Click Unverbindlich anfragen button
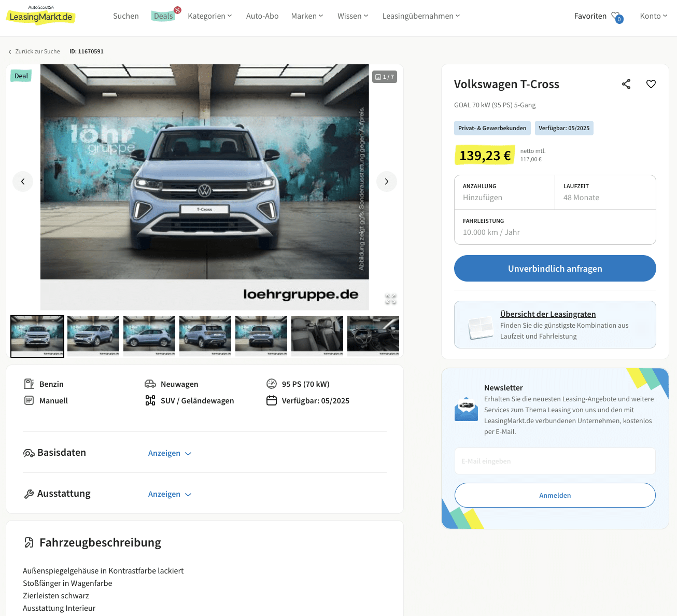Image resolution: width=677 pixels, height=616 pixels. [x=555, y=269]
